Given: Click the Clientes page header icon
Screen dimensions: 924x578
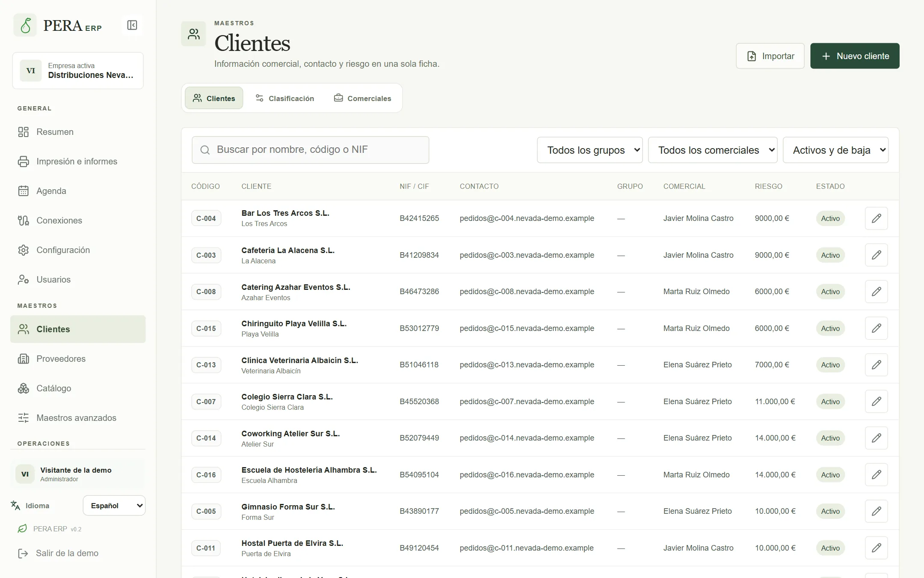Looking at the screenshot, I should [x=194, y=34].
